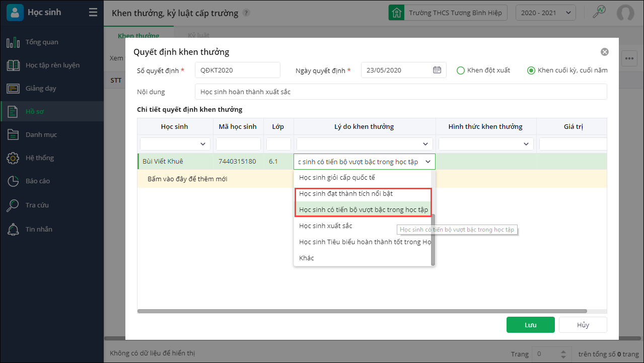The image size is (644, 363).
Task: Click the Báo cáo pie chart icon
Action: pos(13,181)
